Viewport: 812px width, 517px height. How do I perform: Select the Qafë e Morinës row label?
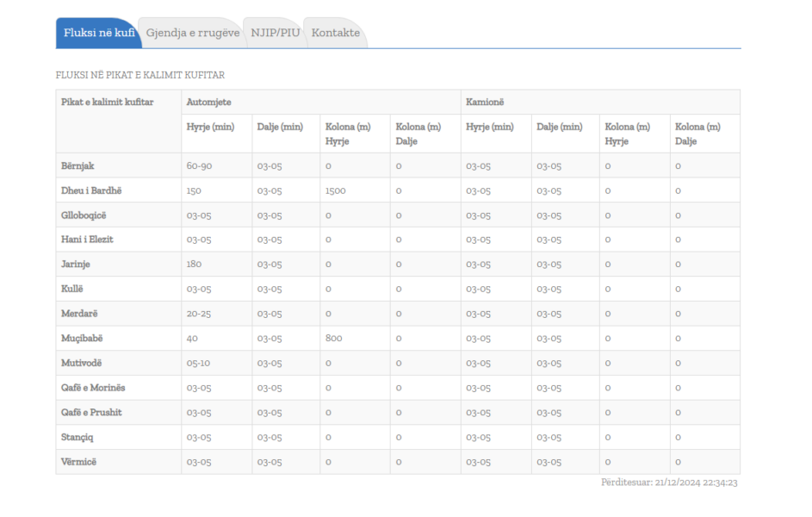point(93,388)
